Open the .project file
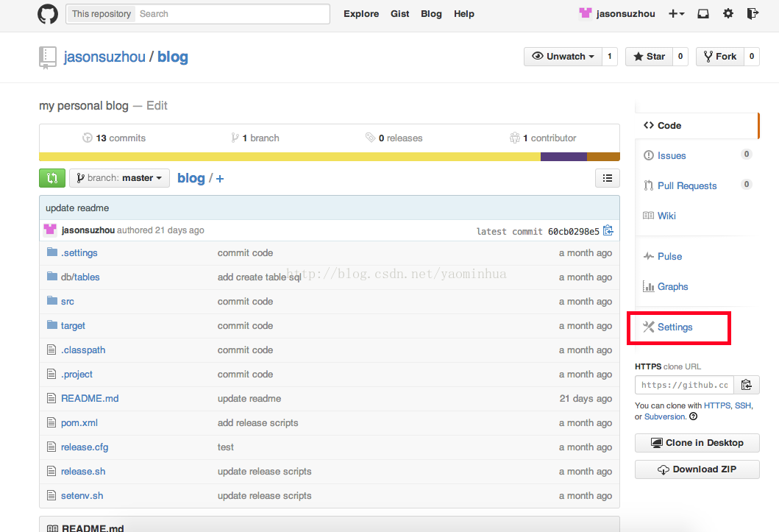The image size is (779, 532). pyautogui.click(x=77, y=375)
